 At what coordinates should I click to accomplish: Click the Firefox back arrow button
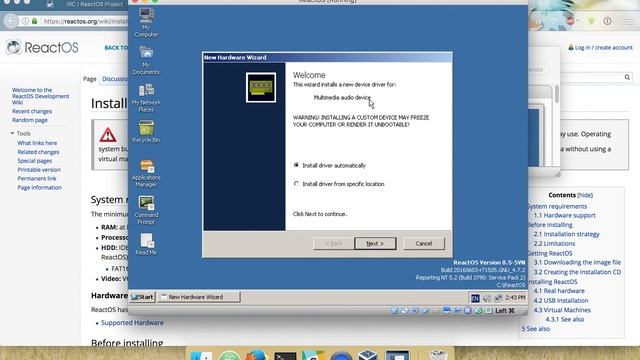click(11, 21)
